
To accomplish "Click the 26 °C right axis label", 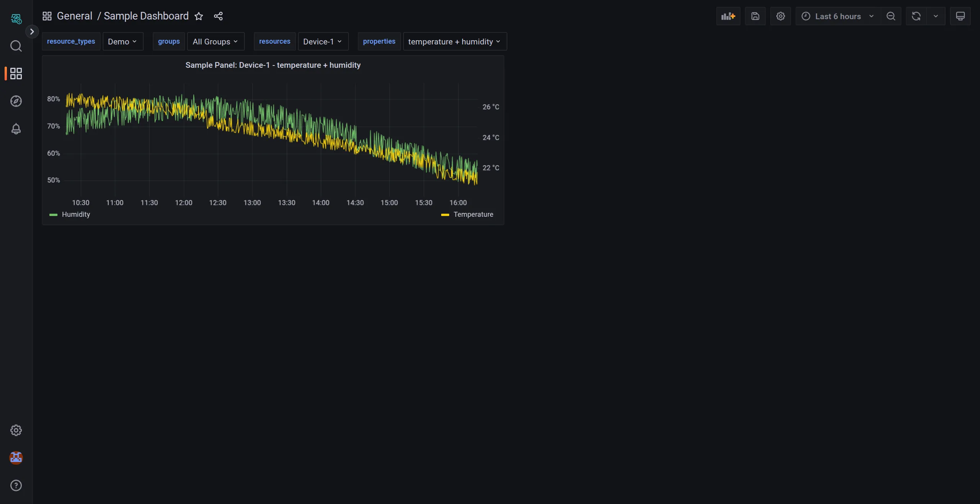I will [x=491, y=107].
